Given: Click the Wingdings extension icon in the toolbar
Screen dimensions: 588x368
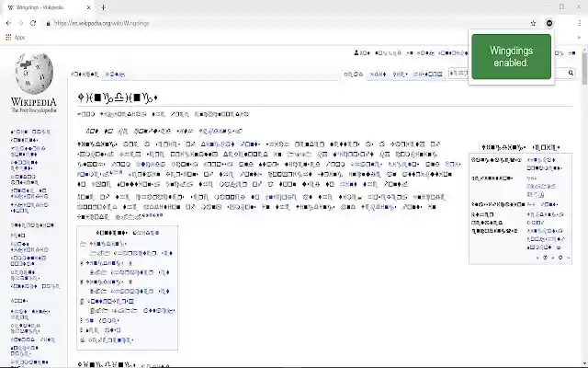Looking at the screenshot, I should click(x=549, y=23).
